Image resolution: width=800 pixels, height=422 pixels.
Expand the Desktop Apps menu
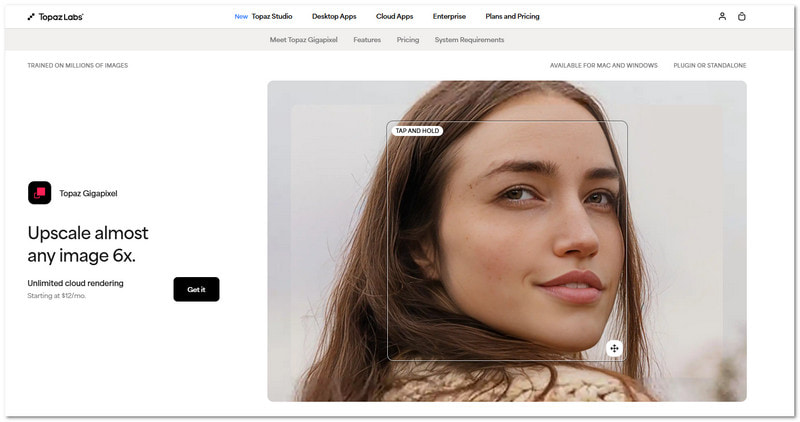click(336, 17)
